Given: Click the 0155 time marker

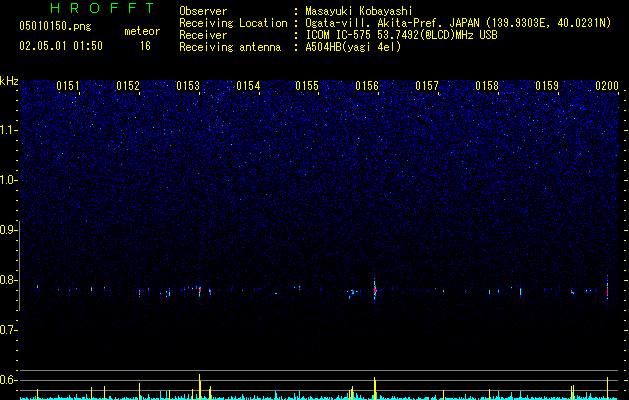Looking at the screenshot, I should click(x=307, y=86).
